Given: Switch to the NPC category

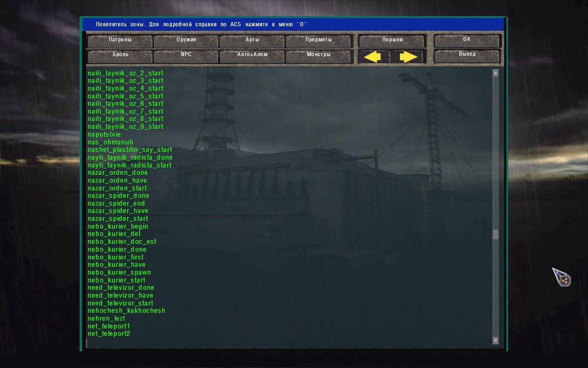Looking at the screenshot, I should (186, 55).
